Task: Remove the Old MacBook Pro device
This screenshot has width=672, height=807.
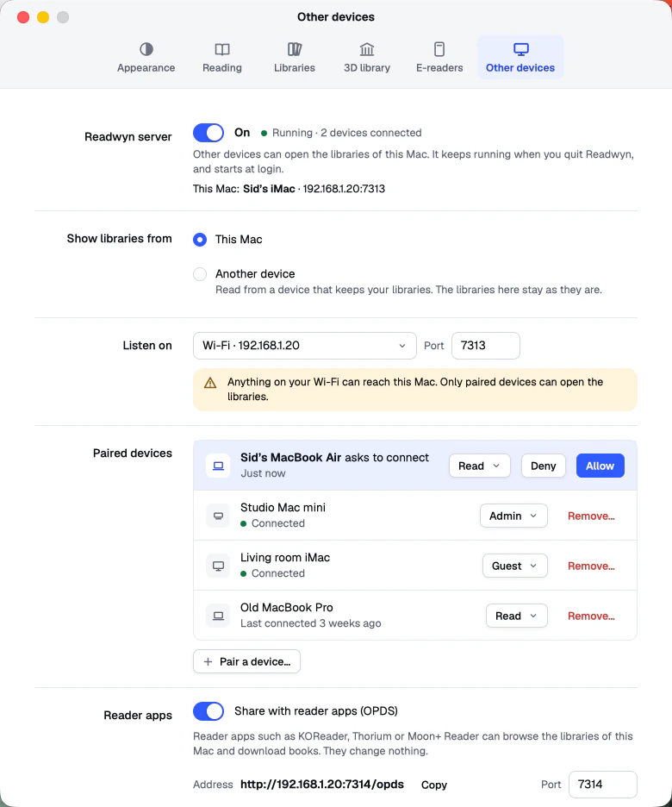Action: [x=591, y=616]
